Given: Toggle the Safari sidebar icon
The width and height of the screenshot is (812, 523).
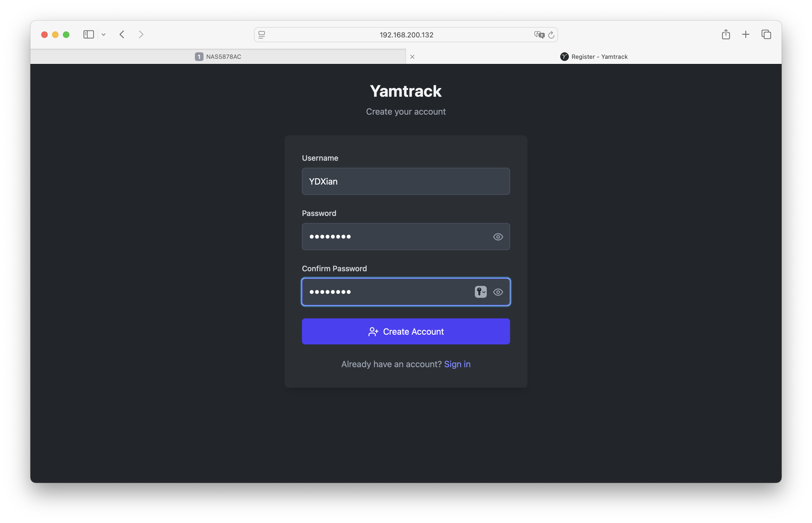Looking at the screenshot, I should [88, 34].
